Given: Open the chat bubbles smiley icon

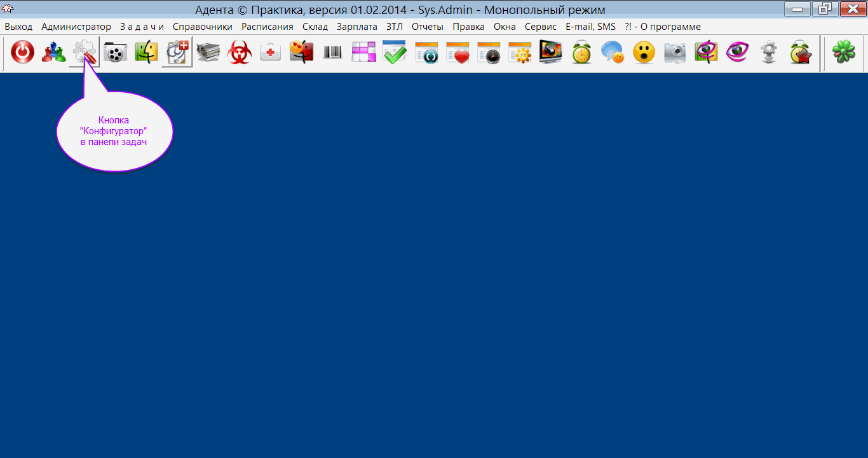Looking at the screenshot, I should point(613,53).
